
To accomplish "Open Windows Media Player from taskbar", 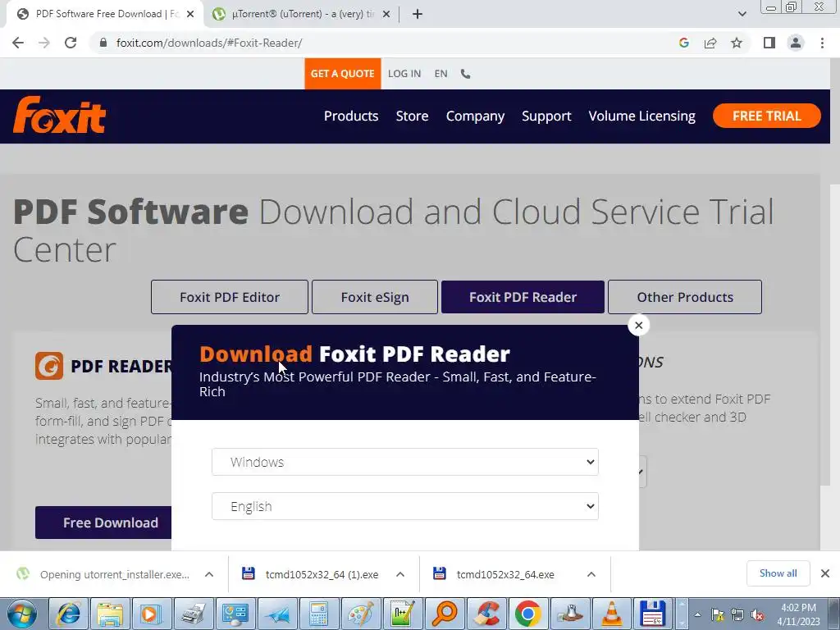I will tap(151, 614).
